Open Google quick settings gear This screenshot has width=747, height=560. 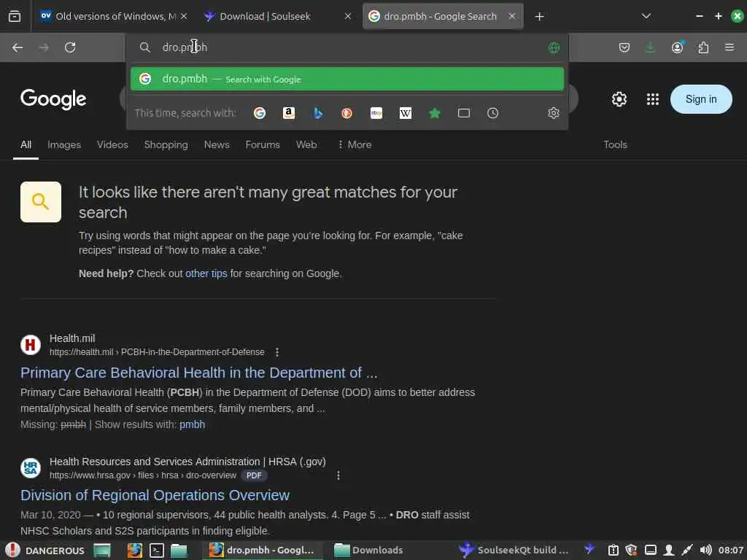619,99
